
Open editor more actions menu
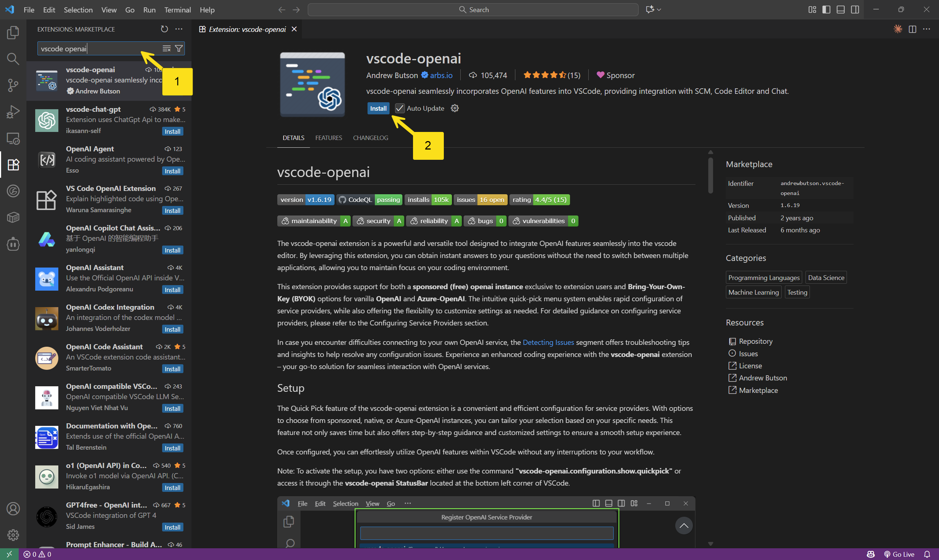(927, 29)
